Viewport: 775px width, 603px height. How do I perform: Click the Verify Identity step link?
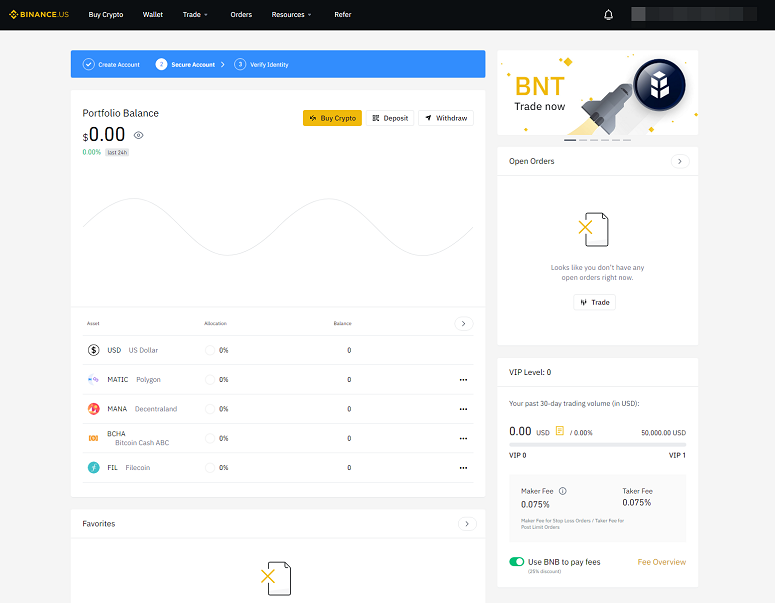click(x=269, y=64)
